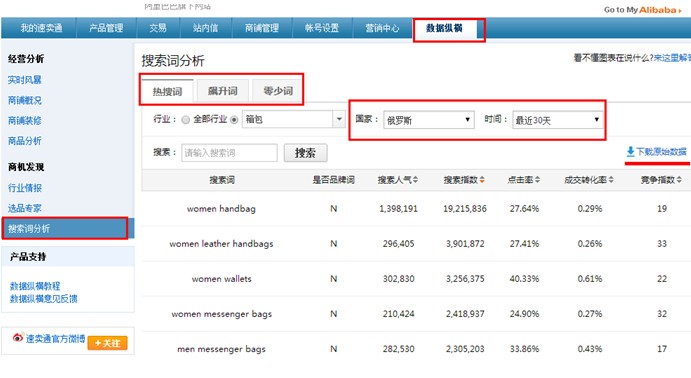Click the 24.90% click rate value
Image resolution: width=691 pixels, height=378 pixels.
point(524,314)
